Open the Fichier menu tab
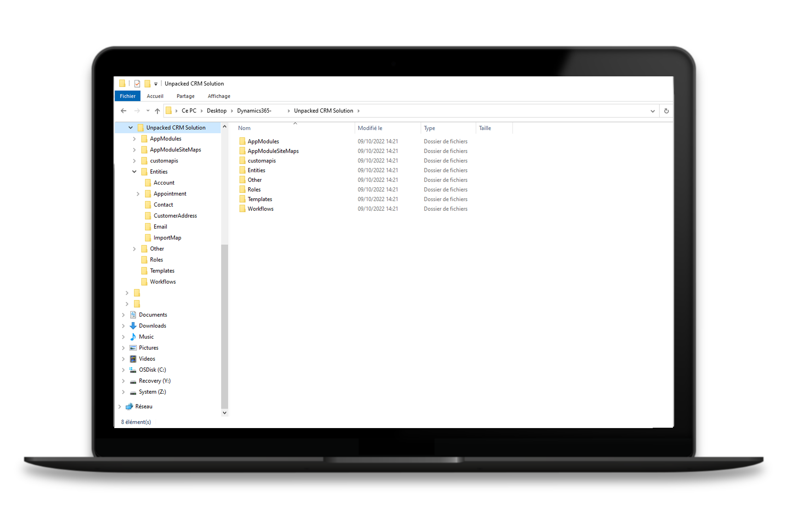Viewport: 785px width, 532px height. [x=127, y=96]
